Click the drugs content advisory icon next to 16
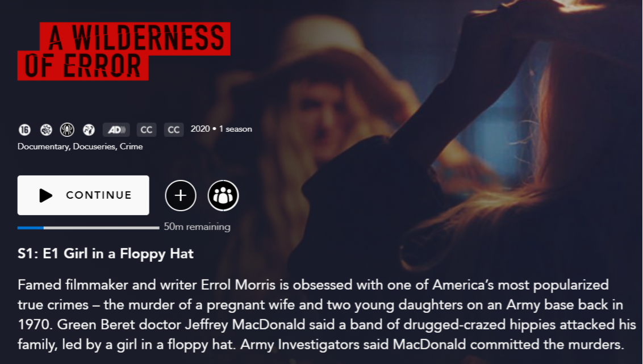 click(x=46, y=130)
